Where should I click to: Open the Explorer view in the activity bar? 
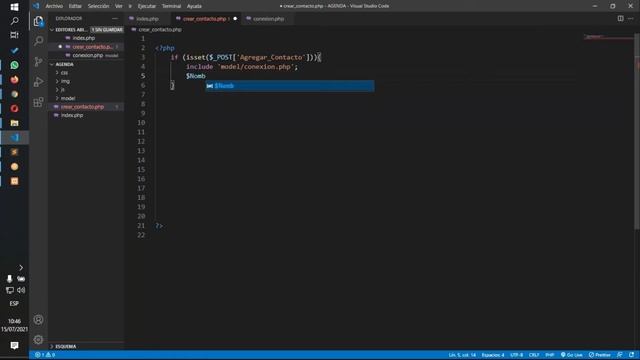(x=38, y=21)
